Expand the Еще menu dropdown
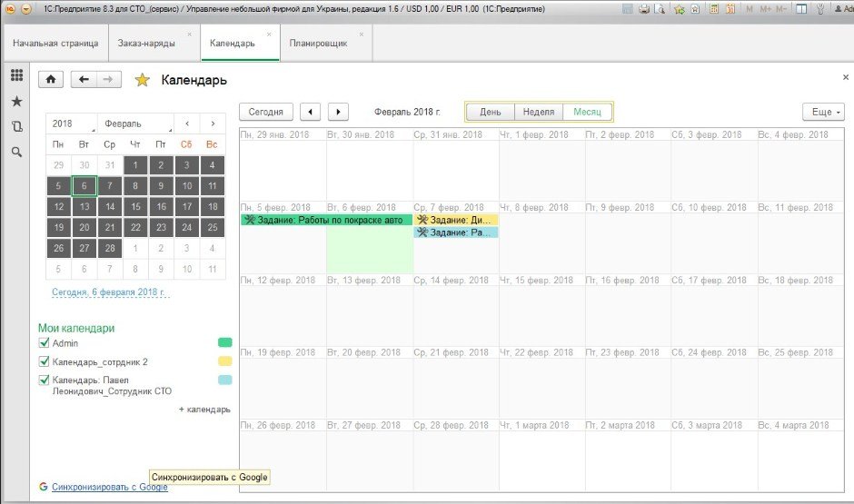Viewport: 854px width, 504px height. tap(823, 112)
